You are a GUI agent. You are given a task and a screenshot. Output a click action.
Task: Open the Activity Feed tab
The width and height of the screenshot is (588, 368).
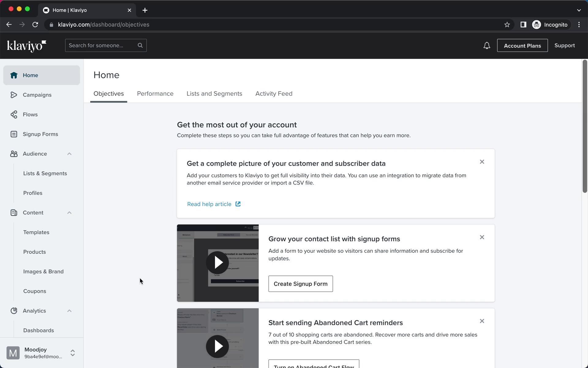pos(273,94)
